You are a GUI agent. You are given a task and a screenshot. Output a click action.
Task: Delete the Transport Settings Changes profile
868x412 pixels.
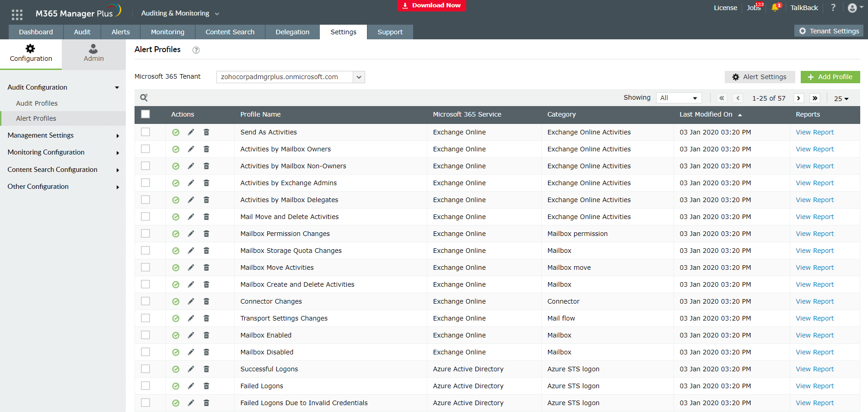pos(206,318)
